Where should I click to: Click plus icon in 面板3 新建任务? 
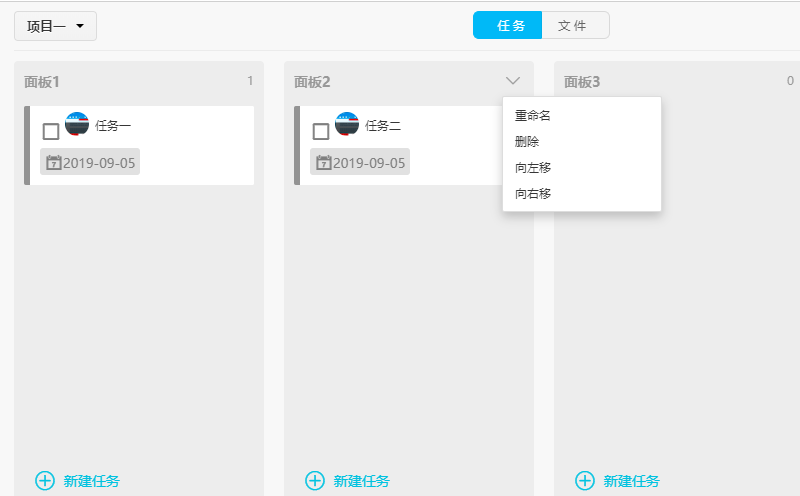coord(585,481)
